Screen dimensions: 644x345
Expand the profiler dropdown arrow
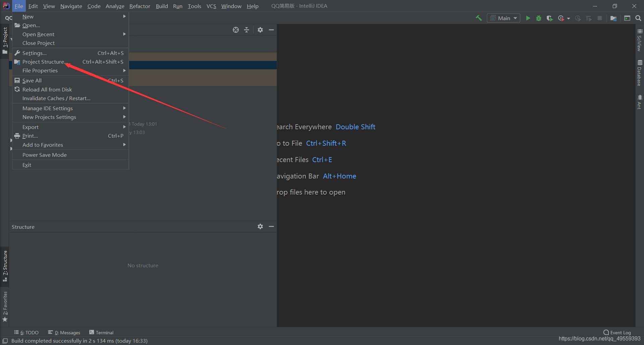click(x=569, y=18)
